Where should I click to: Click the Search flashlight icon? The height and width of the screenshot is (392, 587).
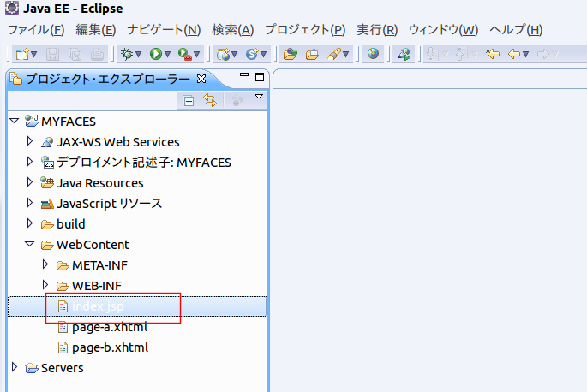(x=333, y=55)
